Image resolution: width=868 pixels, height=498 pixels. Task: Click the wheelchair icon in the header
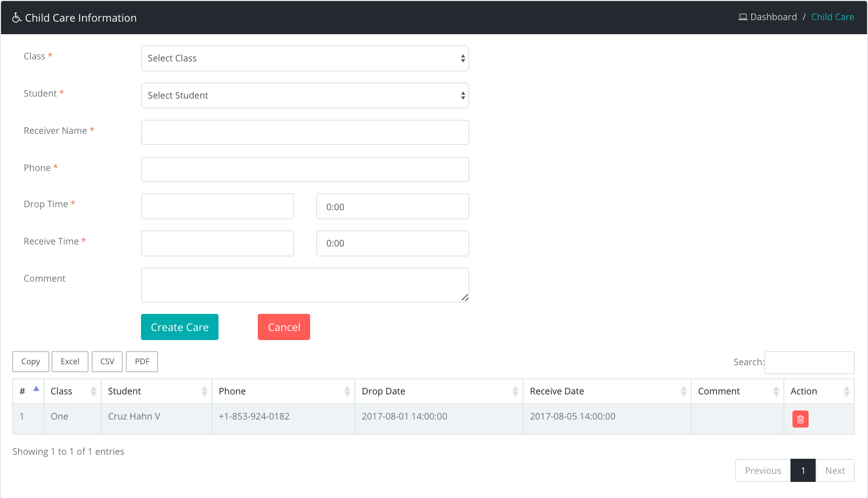click(x=17, y=18)
